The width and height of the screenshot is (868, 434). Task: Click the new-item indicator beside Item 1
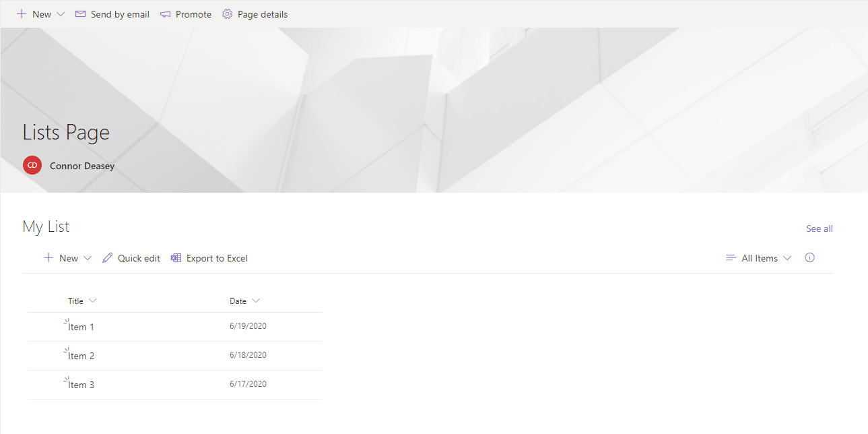pyautogui.click(x=66, y=321)
